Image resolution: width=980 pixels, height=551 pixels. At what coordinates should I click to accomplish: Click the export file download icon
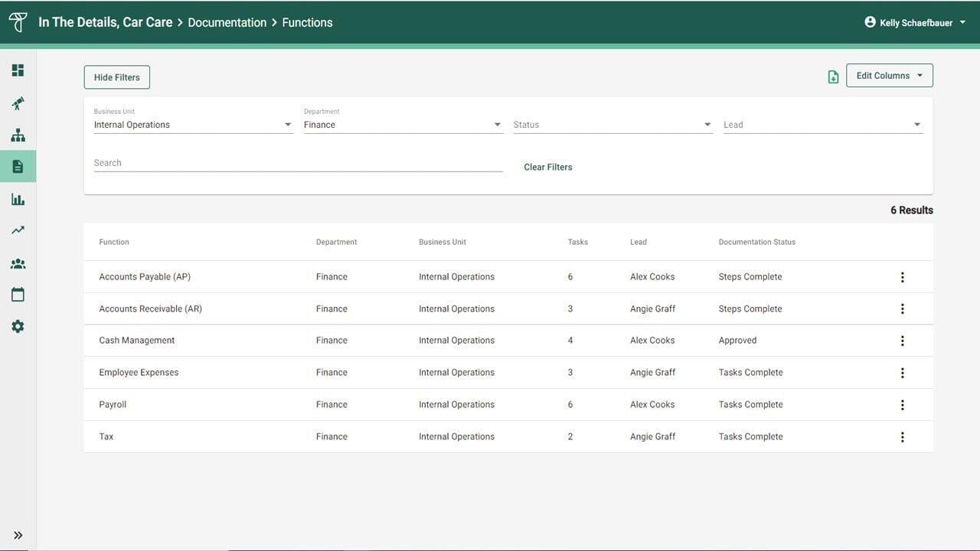pos(833,77)
